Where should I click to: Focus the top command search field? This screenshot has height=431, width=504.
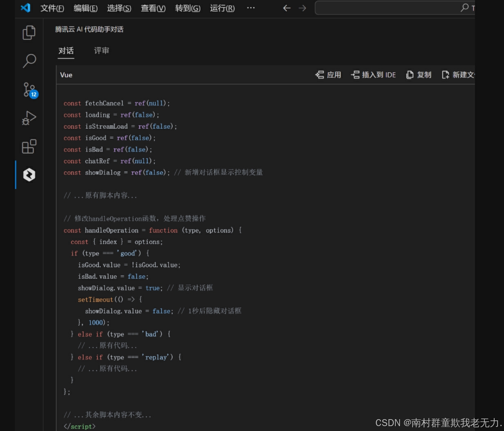pyautogui.click(x=395, y=8)
